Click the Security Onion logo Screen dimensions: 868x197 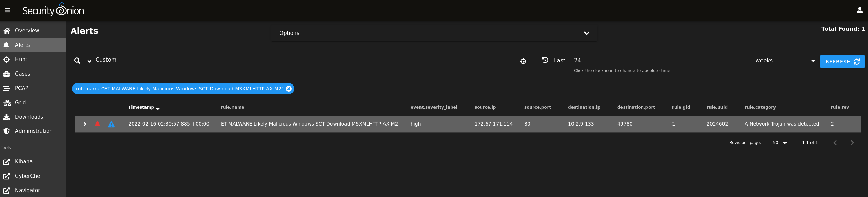point(53,10)
